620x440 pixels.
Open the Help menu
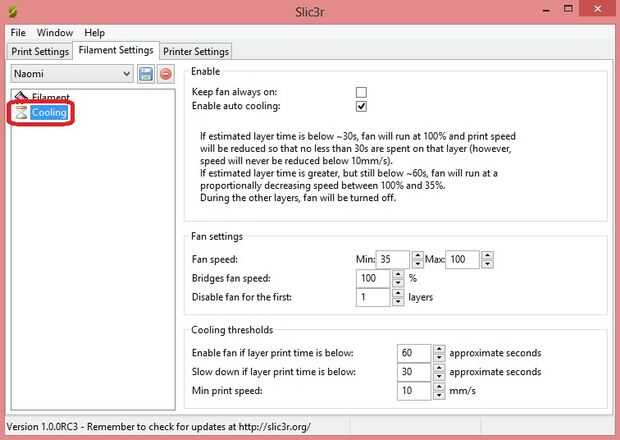pos(95,32)
